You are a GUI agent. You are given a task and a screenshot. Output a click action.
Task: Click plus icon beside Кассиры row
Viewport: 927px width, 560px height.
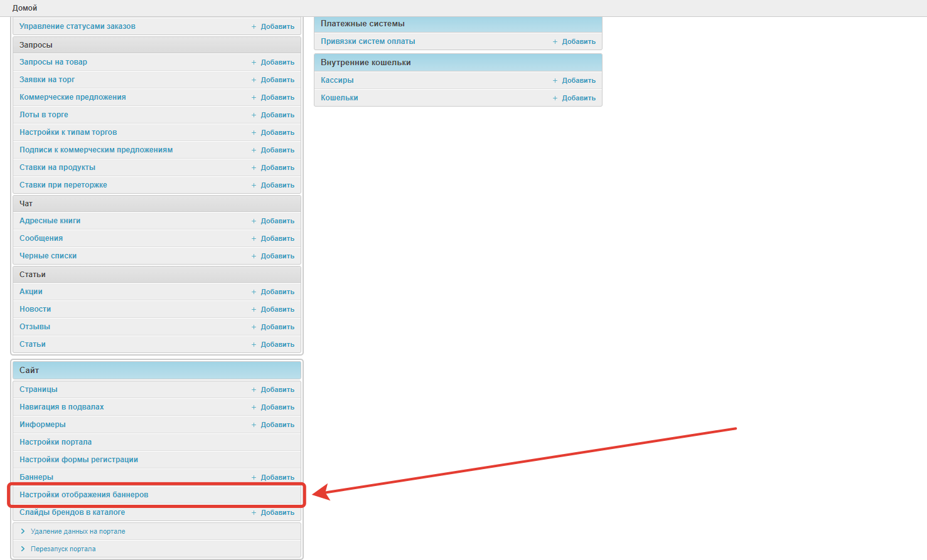click(x=555, y=81)
